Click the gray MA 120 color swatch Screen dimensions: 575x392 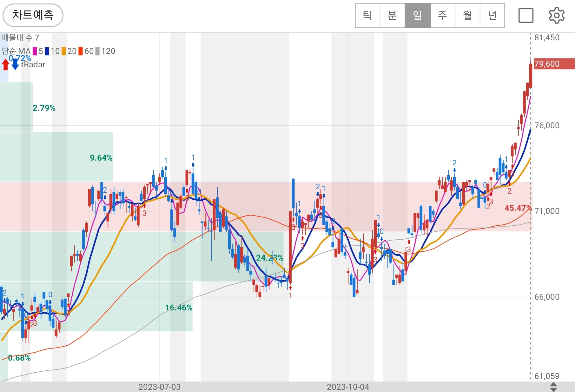coord(98,51)
